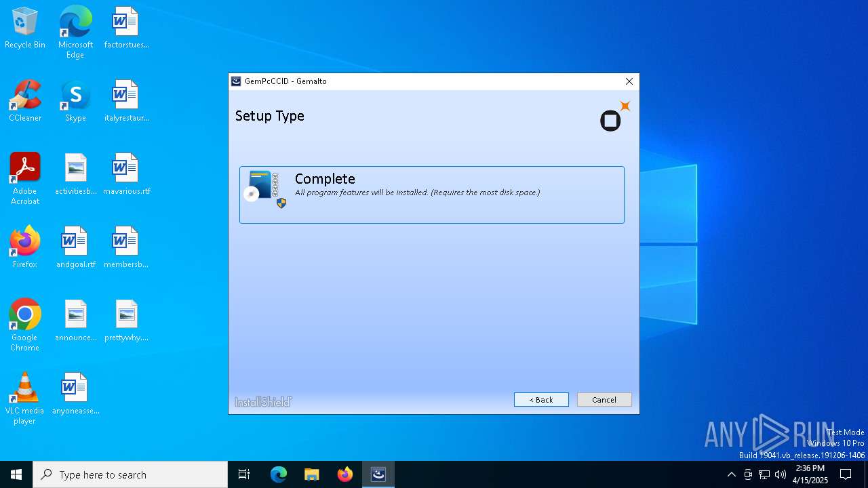
Task: Open Microsoft Edge desktop shortcut
Action: [x=75, y=32]
